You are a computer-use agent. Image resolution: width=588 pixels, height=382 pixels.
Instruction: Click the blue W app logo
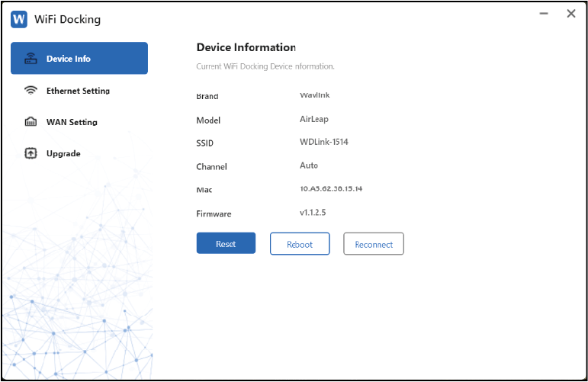tap(19, 19)
